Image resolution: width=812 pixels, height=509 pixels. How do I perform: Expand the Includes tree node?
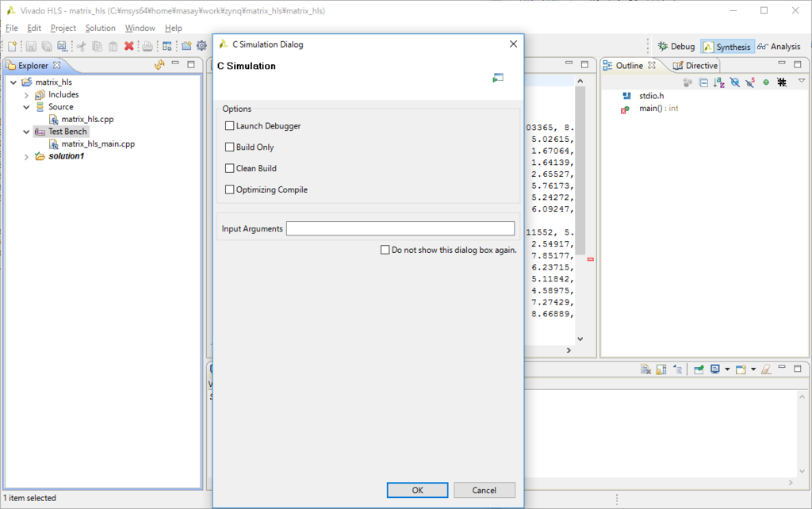[26, 95]
